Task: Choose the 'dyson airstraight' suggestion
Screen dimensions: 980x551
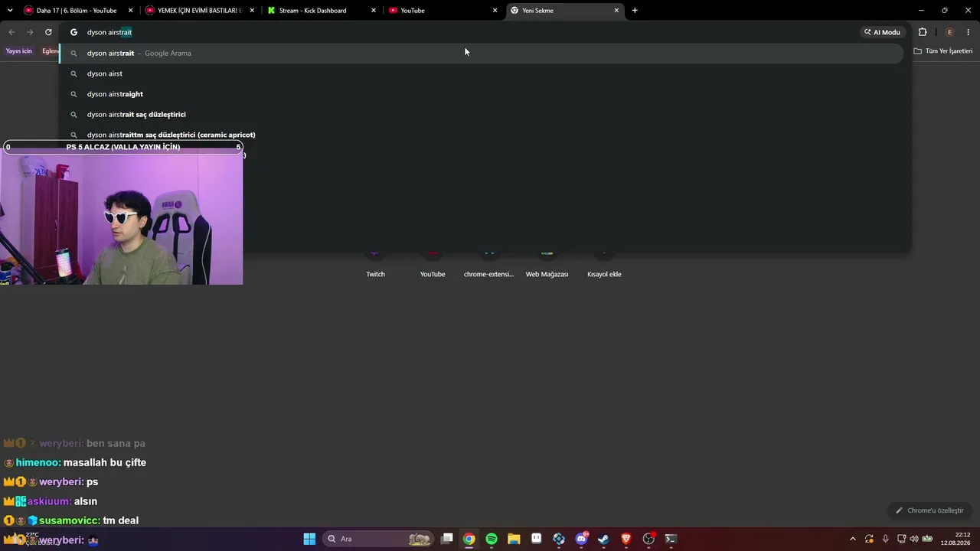Action: point(482,94)
